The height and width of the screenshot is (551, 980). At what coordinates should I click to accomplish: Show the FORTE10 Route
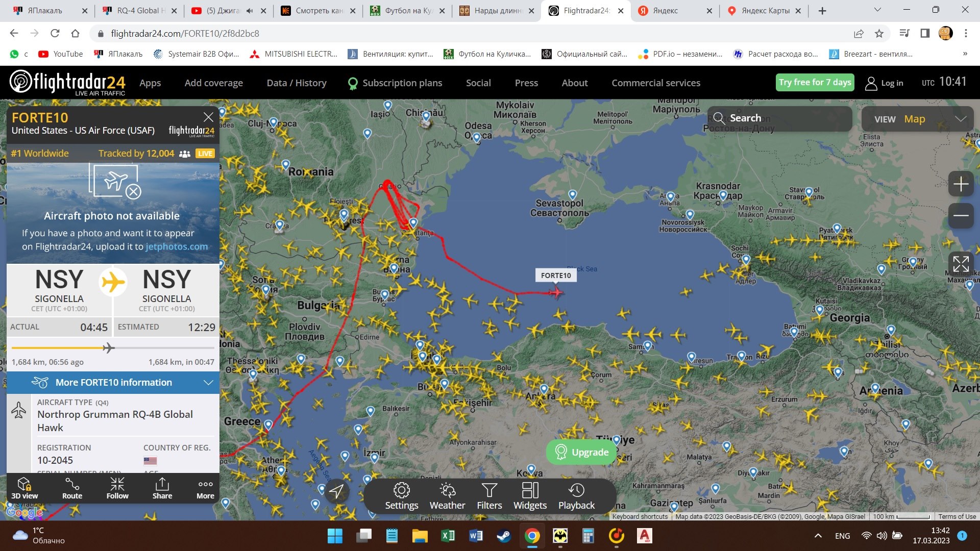pos(72,488)
